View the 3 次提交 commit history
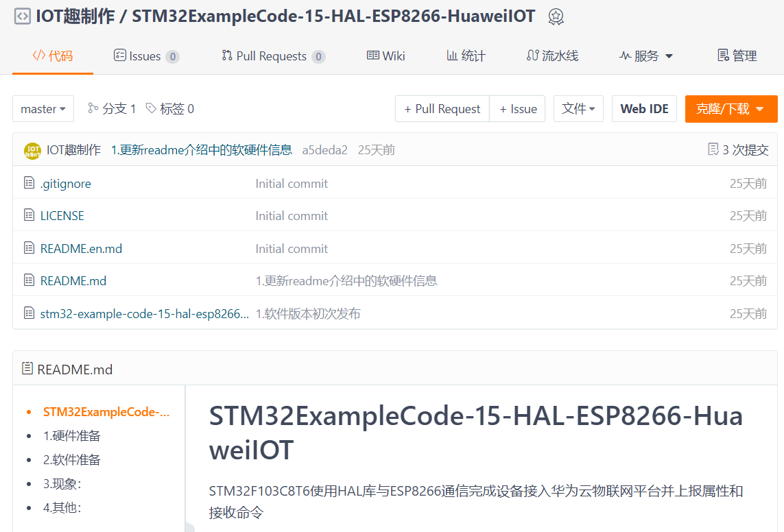784x532 pixels. (739, 149)
